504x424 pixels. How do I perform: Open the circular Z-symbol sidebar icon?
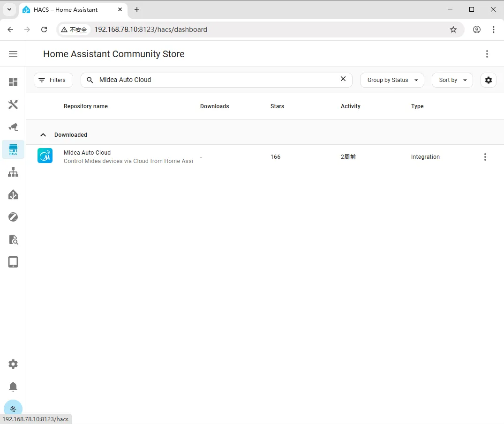13,217
